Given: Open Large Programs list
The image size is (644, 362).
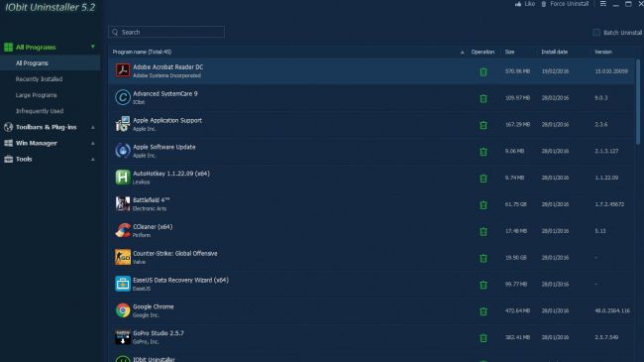Looking at the screenshot, I should click(36, 95).
